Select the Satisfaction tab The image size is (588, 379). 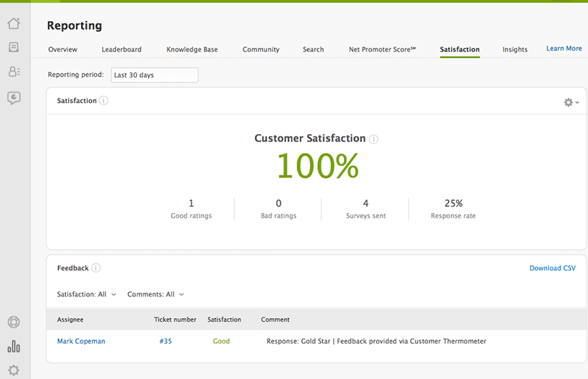point(460,49)
